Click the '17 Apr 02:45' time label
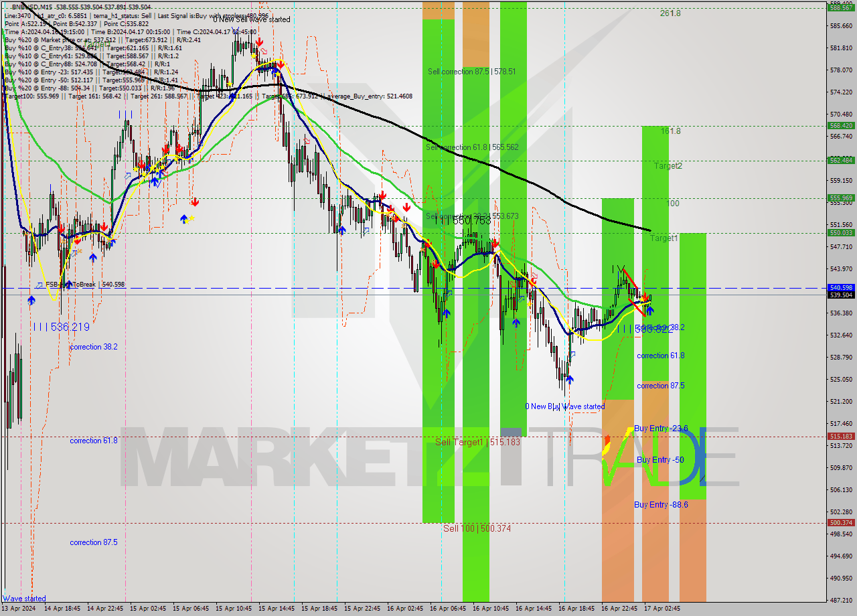This screenshot has height=616, width=857. coord(662,609)
